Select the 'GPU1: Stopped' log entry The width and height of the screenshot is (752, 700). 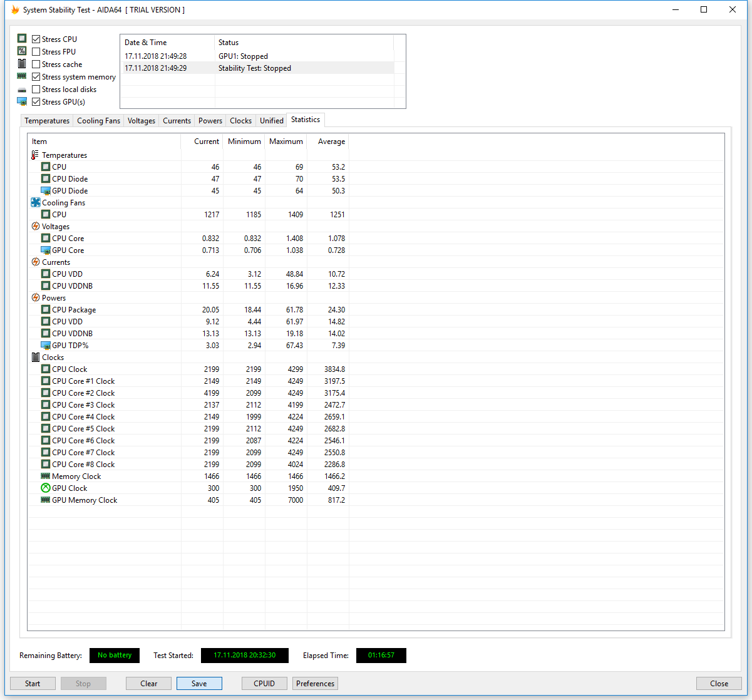click(x=257, y=56)
